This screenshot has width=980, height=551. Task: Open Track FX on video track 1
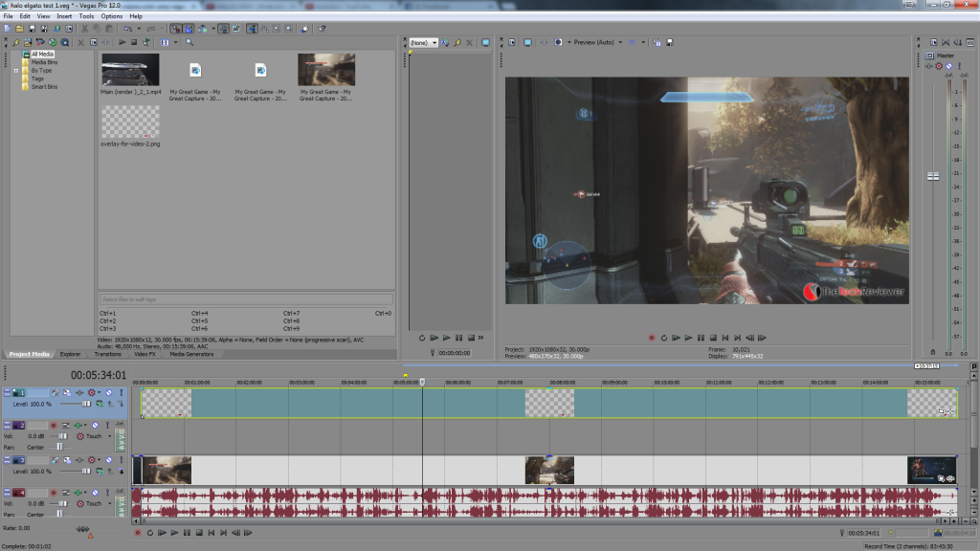coord(55,392)
